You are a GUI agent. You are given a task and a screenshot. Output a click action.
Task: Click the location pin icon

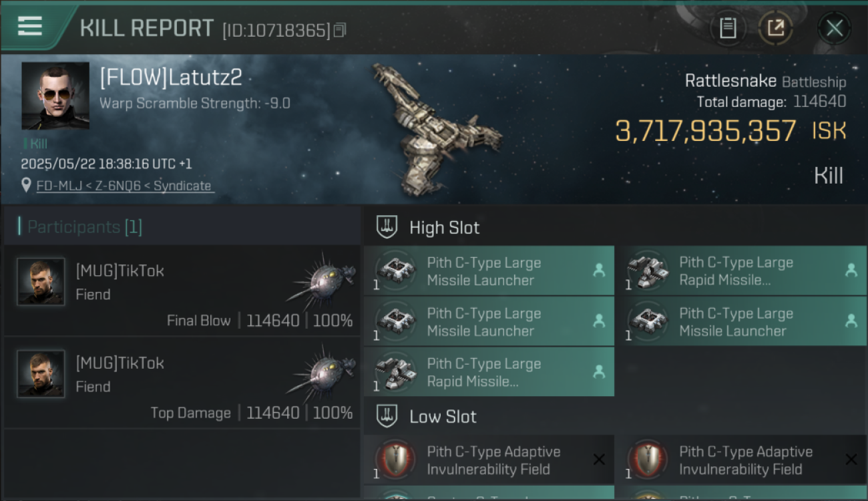pyautogui.click(x=26, y=186)
